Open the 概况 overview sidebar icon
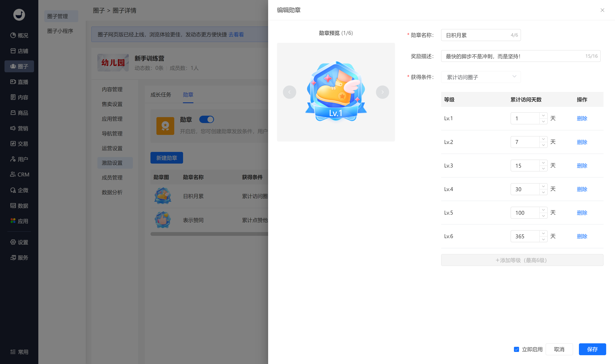Image resolution: width=615 pixels, height=364 pixels. click(x=13, y=35)
